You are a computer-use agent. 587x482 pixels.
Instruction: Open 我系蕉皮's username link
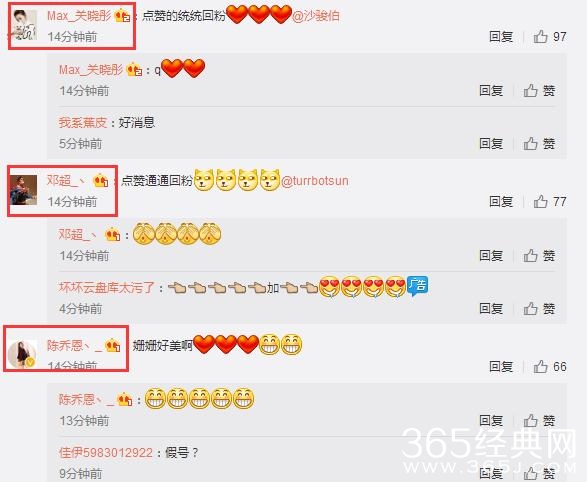pos(83,122)
